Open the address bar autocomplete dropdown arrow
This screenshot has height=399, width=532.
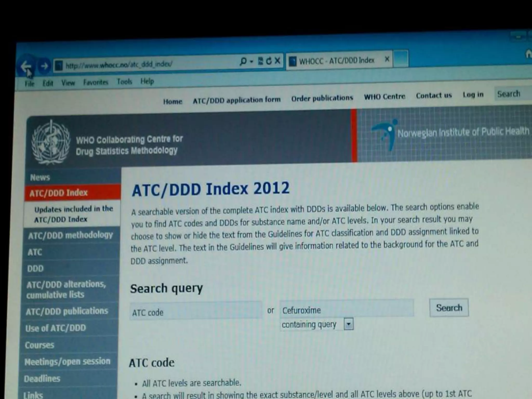[251, 62]
